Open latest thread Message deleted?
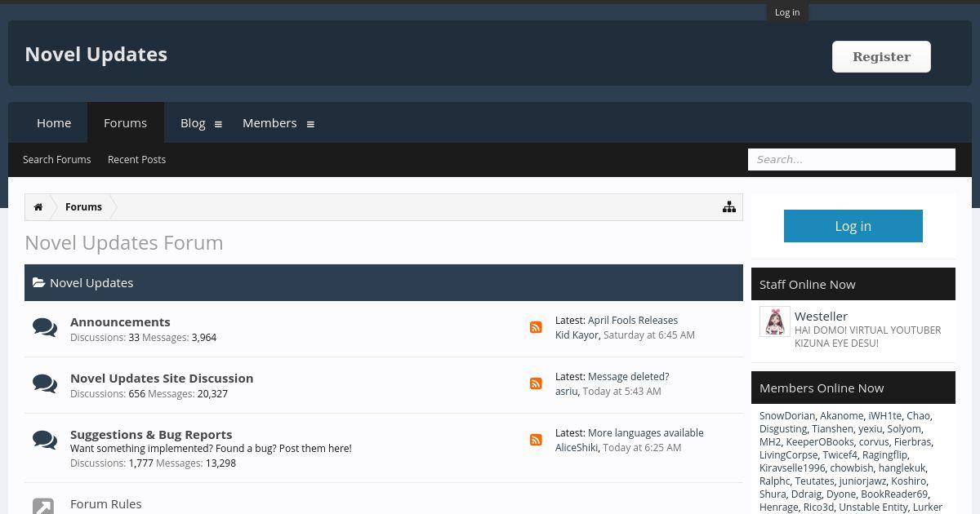The image size is (980, 514). (x=628, y=376)
